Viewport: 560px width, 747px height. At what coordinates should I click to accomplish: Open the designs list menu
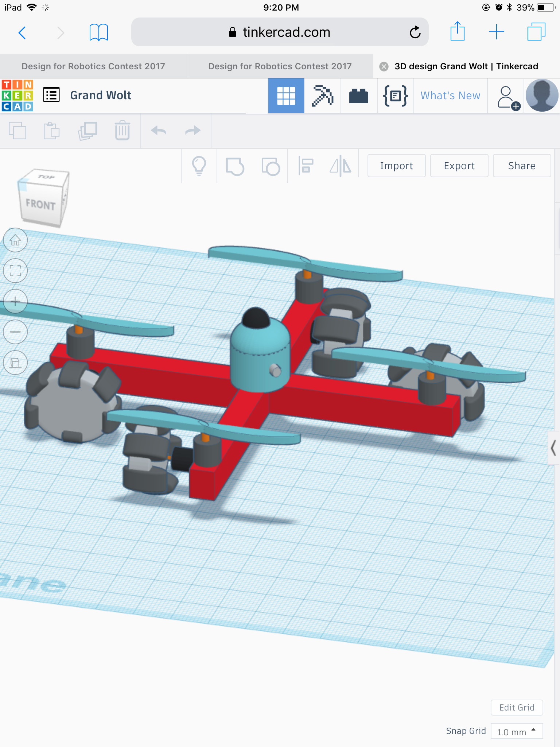(51, 95)
